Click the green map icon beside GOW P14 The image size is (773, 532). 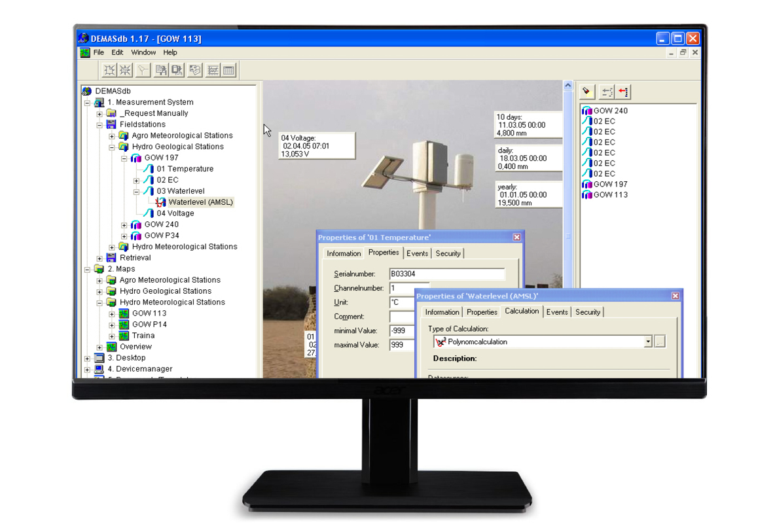pyautogui.click(x=124, y=325)
